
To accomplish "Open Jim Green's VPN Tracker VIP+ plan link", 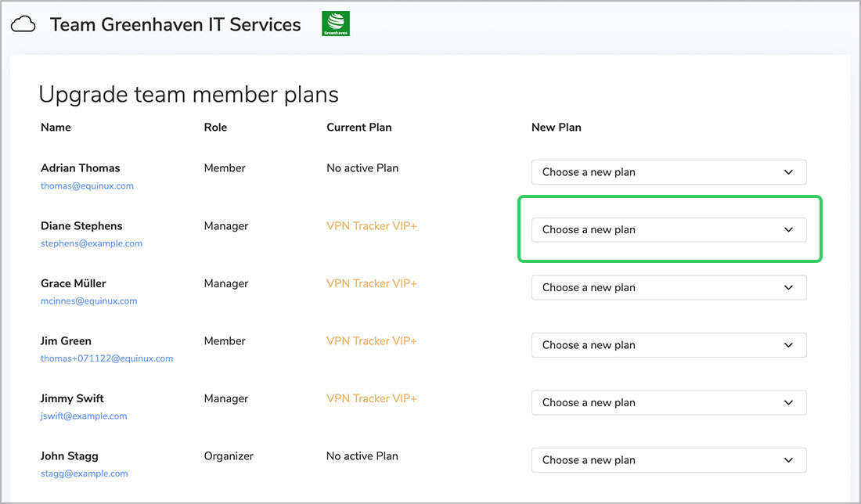I will pos(372,341).
